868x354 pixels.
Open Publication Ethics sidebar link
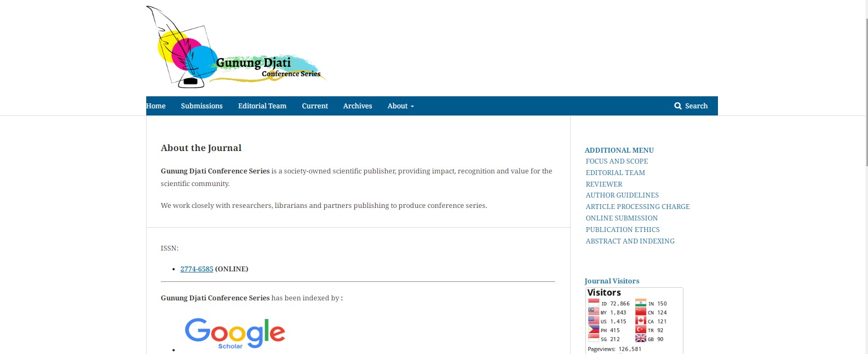pos(623,230)
